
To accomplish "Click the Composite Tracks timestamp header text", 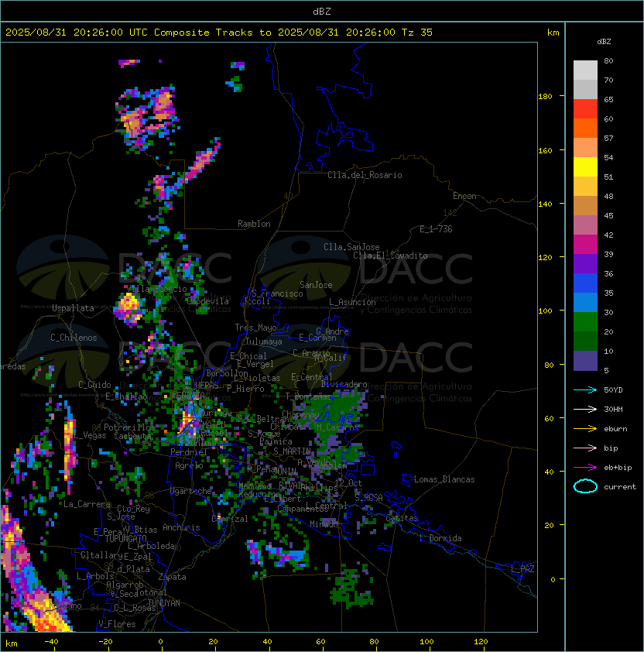I will click(219, 33).
